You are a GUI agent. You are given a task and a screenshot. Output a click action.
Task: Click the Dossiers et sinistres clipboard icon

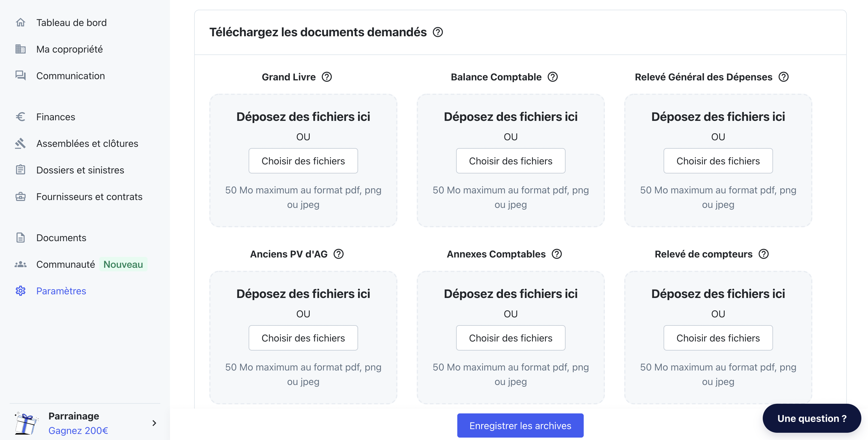(x=21, y=170)
